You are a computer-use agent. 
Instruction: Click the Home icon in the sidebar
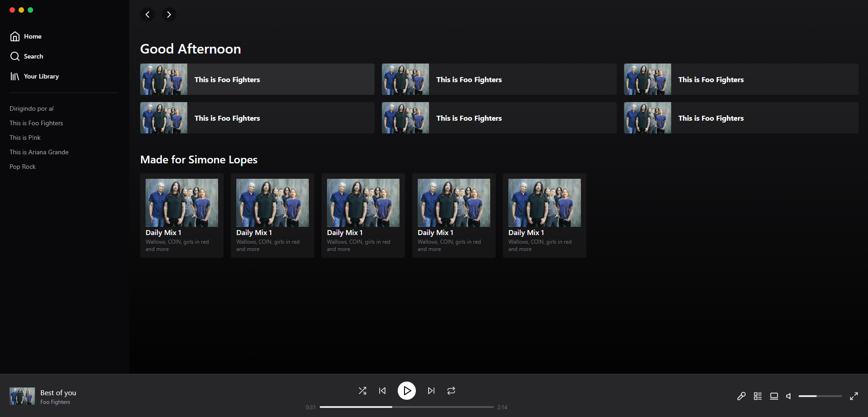pyautogui.click(x=15, y=36)
